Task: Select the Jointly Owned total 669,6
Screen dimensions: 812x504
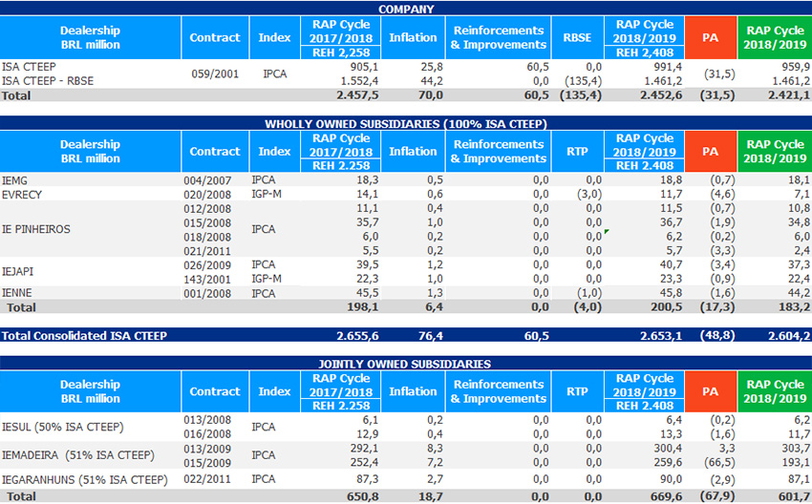Action: 667,496
